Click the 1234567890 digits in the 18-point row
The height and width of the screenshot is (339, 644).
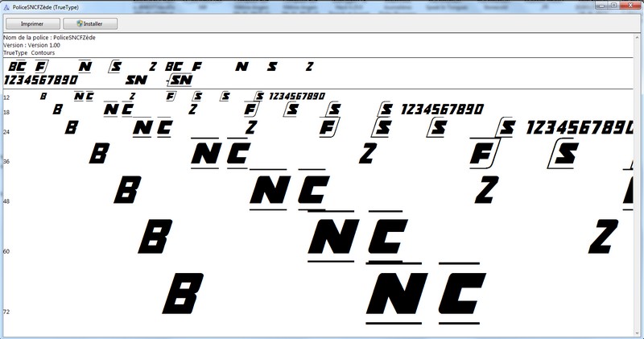click(442, 110)
